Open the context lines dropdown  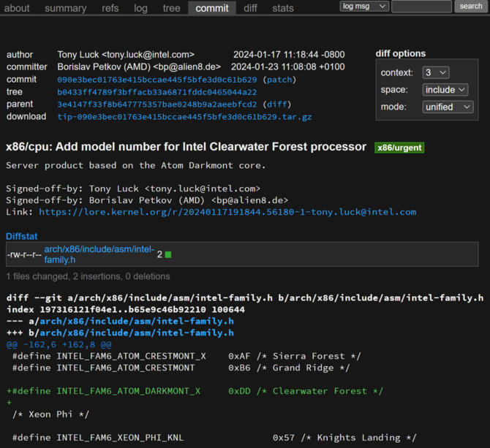point(436,73)
